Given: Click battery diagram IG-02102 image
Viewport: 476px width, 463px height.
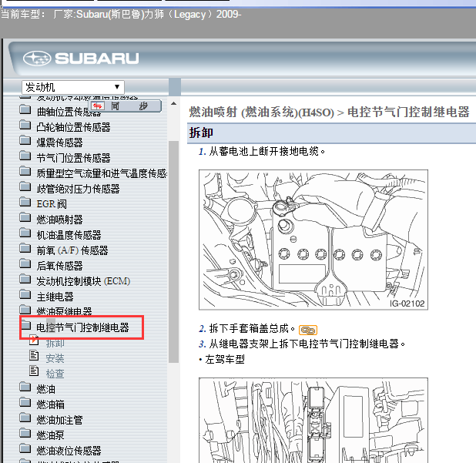Looking at the screenshot, I should 313,240.
